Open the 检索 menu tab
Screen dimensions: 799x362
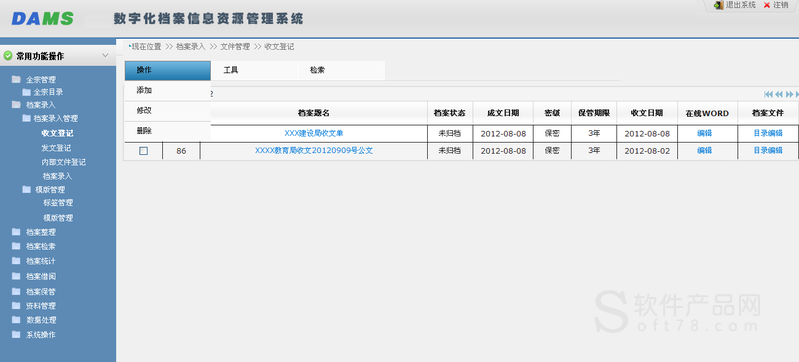point(341,70)
